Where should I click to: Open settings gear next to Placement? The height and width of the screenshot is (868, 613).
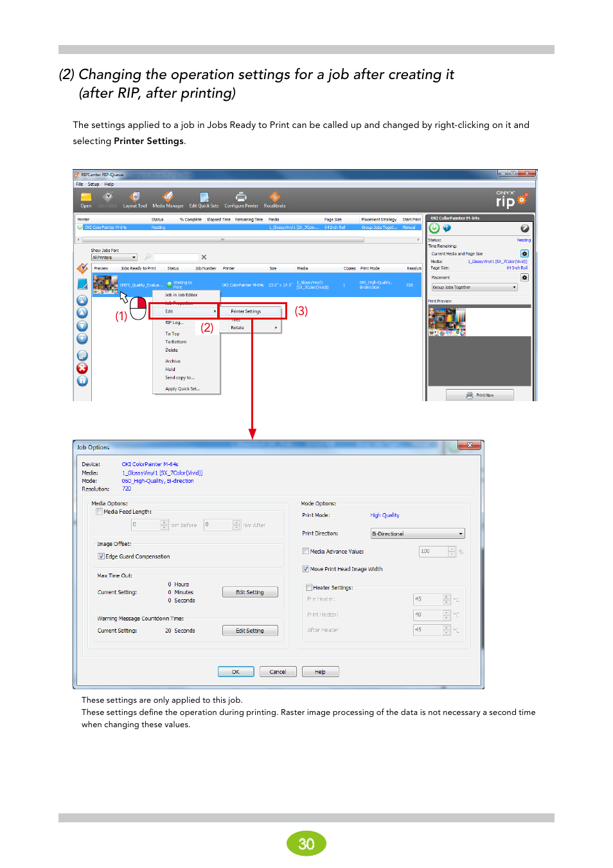point(524,278)
